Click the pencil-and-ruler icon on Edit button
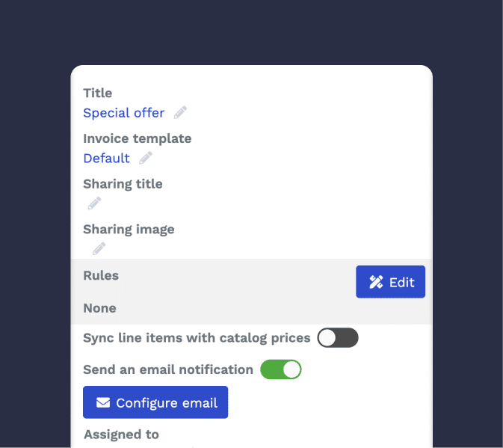The height and width of the screenshot is (448, 503). click(376, 282)
